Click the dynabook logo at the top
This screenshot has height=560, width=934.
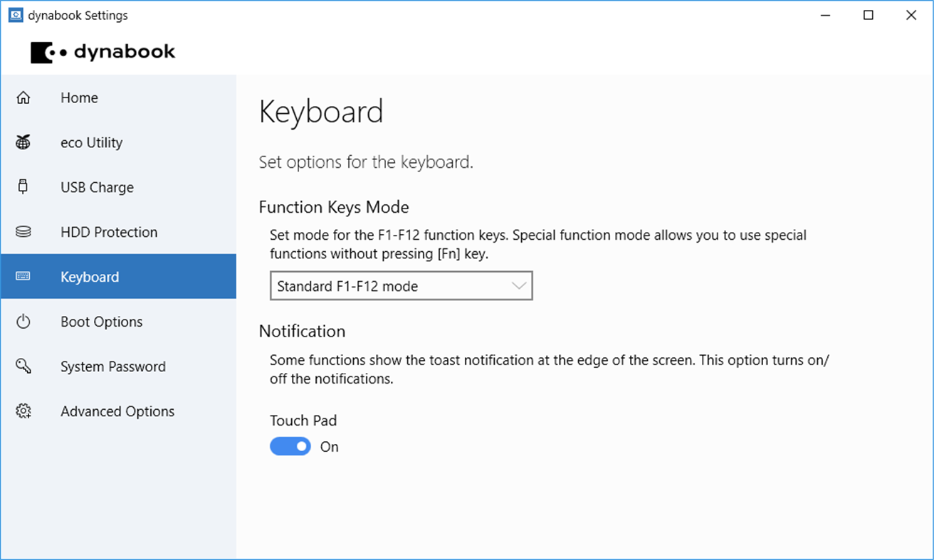(103, 51)
